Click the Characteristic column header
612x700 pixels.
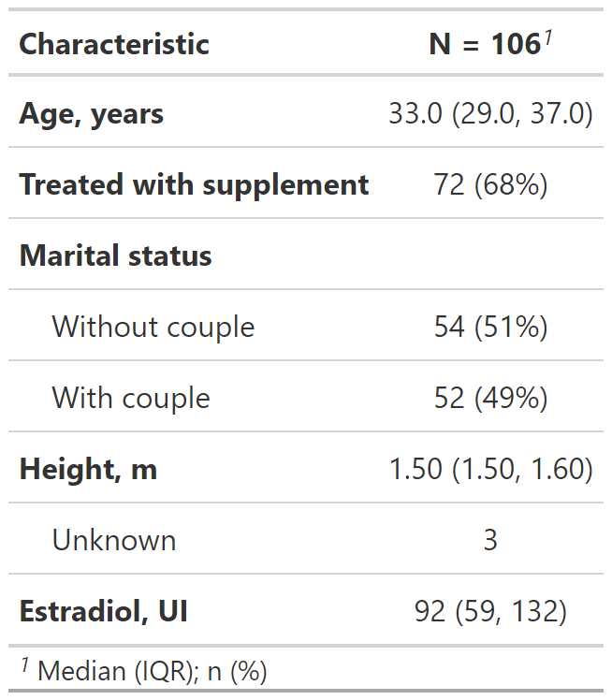(114, 44)
